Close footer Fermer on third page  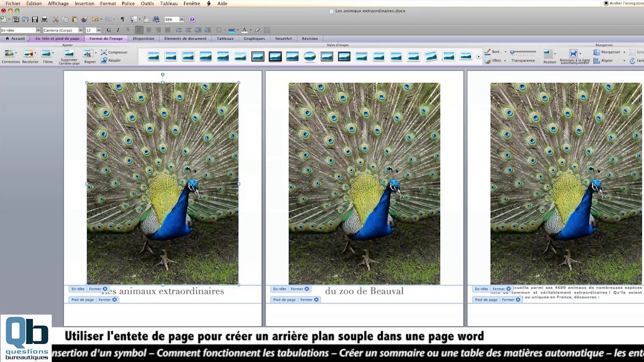(511, 299)
